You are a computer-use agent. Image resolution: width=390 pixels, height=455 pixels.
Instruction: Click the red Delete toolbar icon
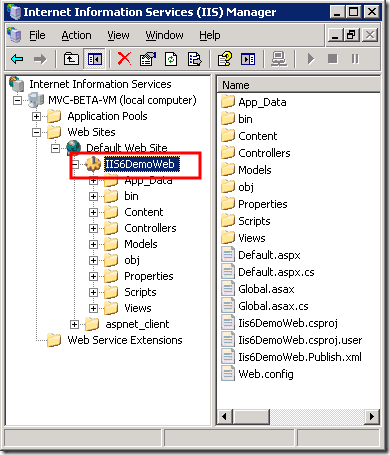tap(124, 59)
